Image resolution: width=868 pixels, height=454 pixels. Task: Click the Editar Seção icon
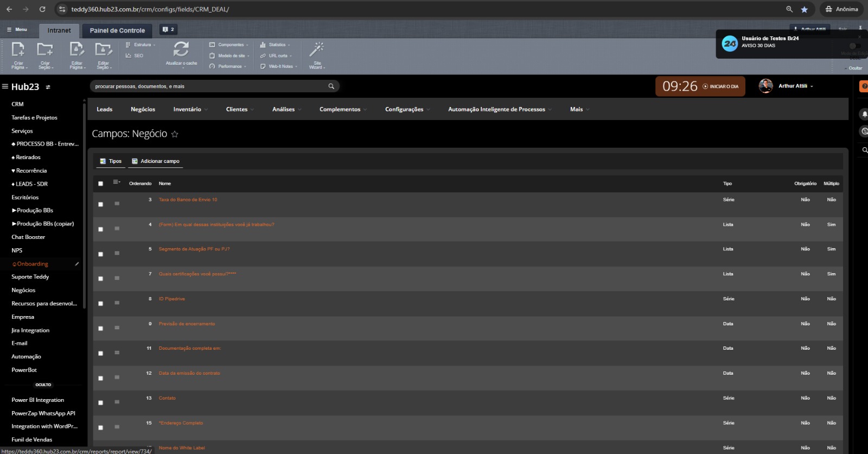(x=103, y=50)
